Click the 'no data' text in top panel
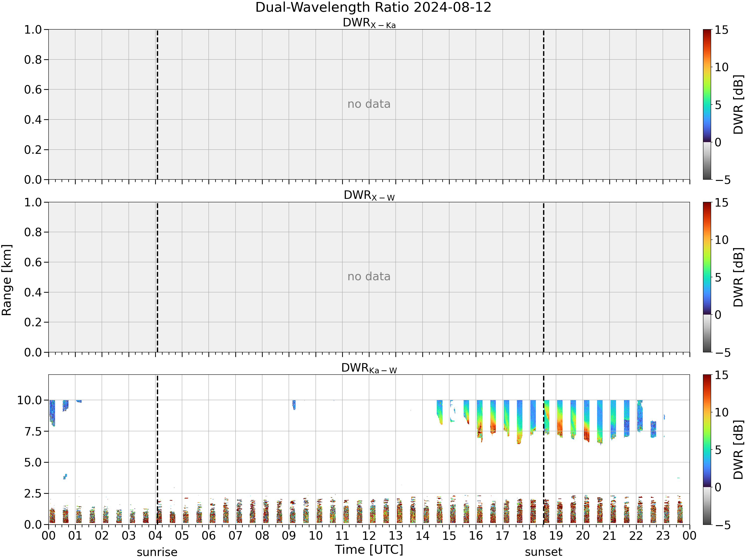Image resolution: width=747 pixels, height=560 pixels. (369, 104)
